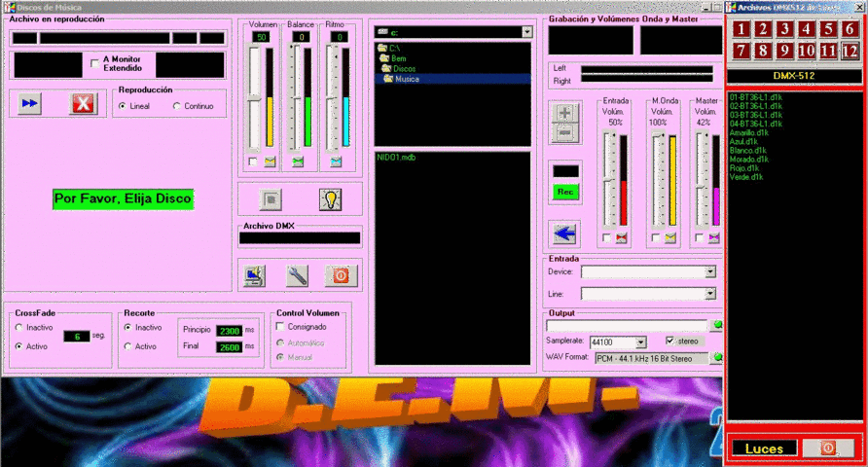
Task: Open the Entrada Line dropdown
Action: [710, 294]
